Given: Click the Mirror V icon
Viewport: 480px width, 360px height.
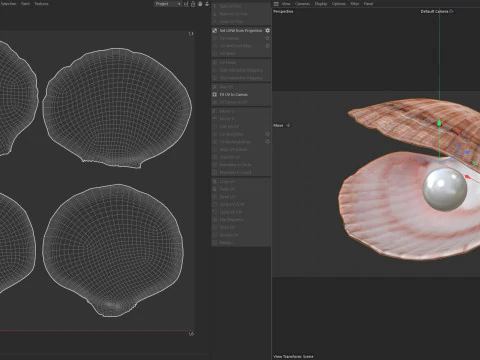Looking at the screenshot, I should (215, 119).
